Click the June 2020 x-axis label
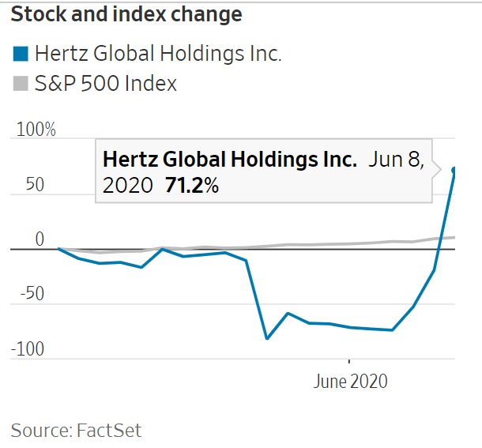This screenshot has width=482, height=448. (351, 381)
